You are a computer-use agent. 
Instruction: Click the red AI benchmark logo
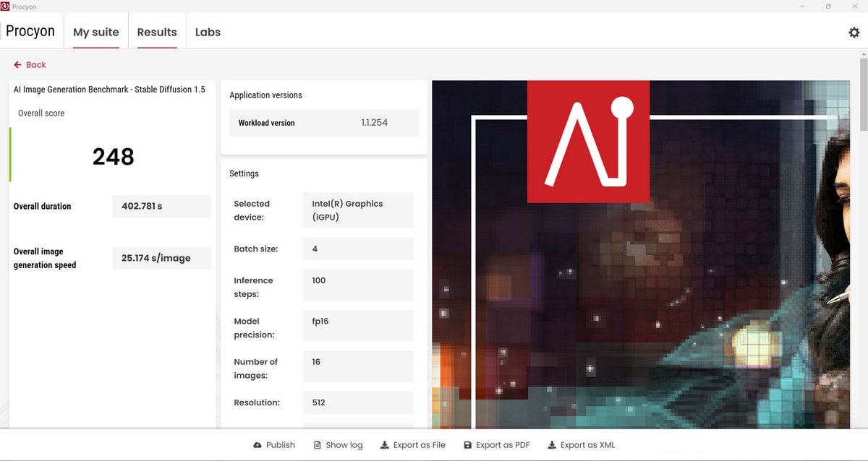tap(588, 141)
